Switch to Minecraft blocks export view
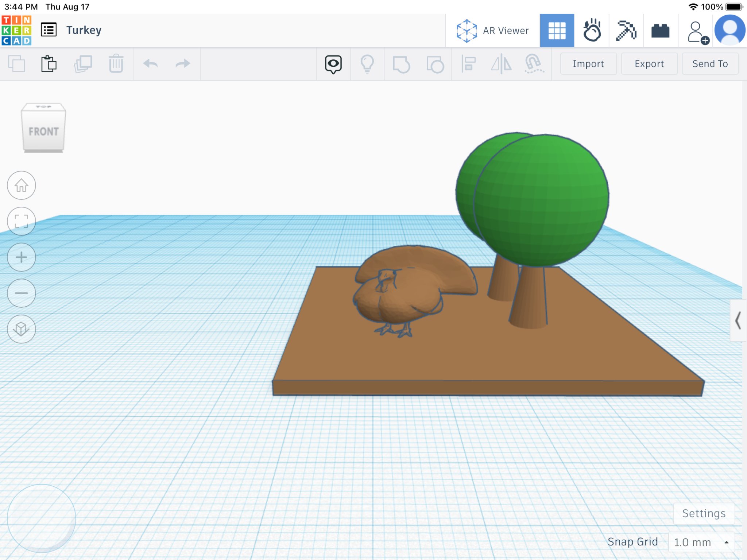This screenshot has width=747, height=560. coord(627,30)
